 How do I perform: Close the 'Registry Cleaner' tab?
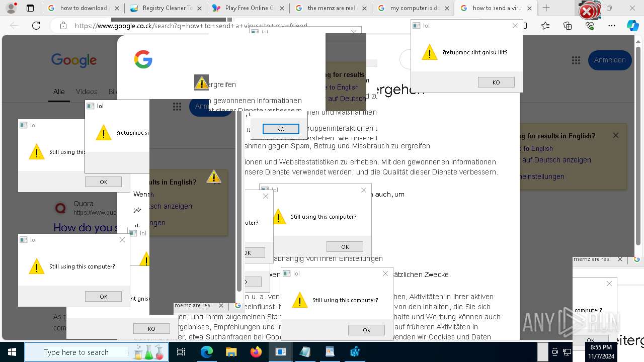tap(199, 8)
